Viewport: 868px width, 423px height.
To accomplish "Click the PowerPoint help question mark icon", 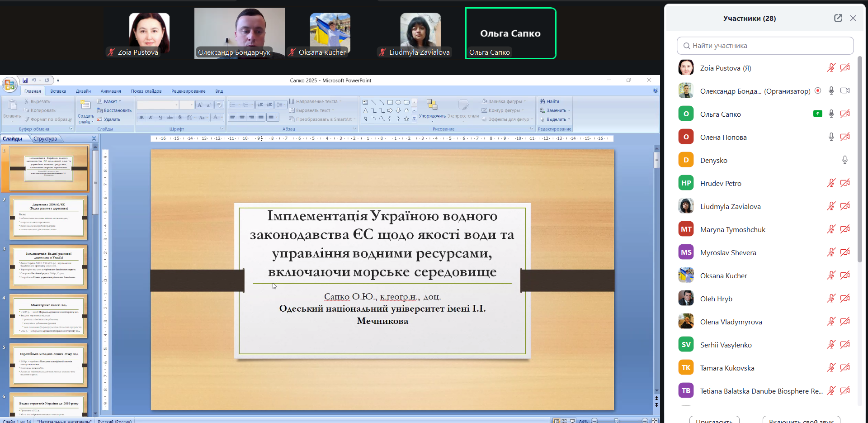I will [x=656, y=91].
